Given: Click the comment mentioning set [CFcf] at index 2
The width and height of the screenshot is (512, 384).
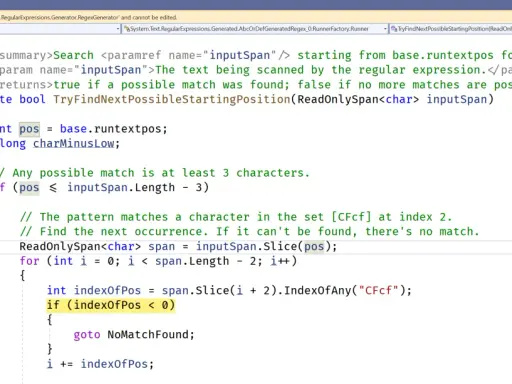Looking at the screenshot, I should point(236,217).
